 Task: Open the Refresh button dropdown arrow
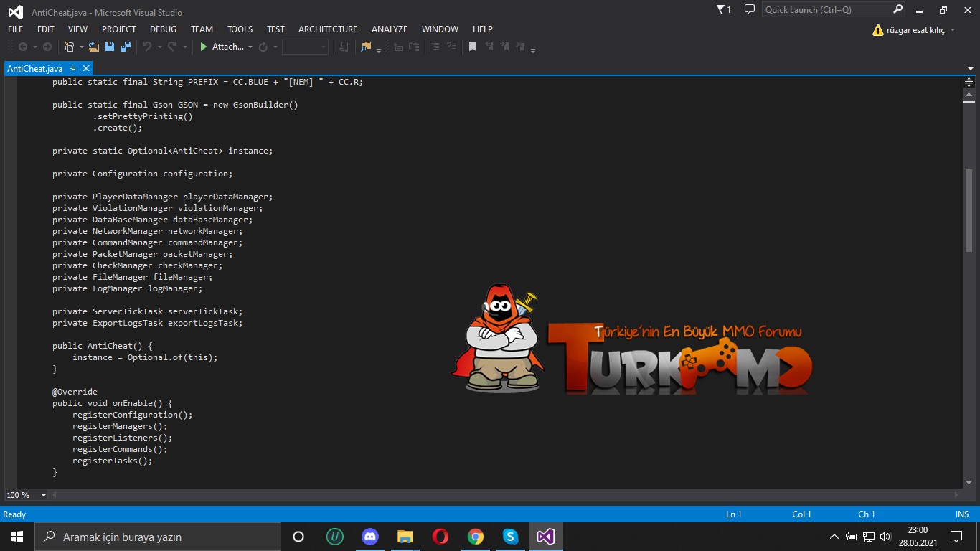[275, 47]
